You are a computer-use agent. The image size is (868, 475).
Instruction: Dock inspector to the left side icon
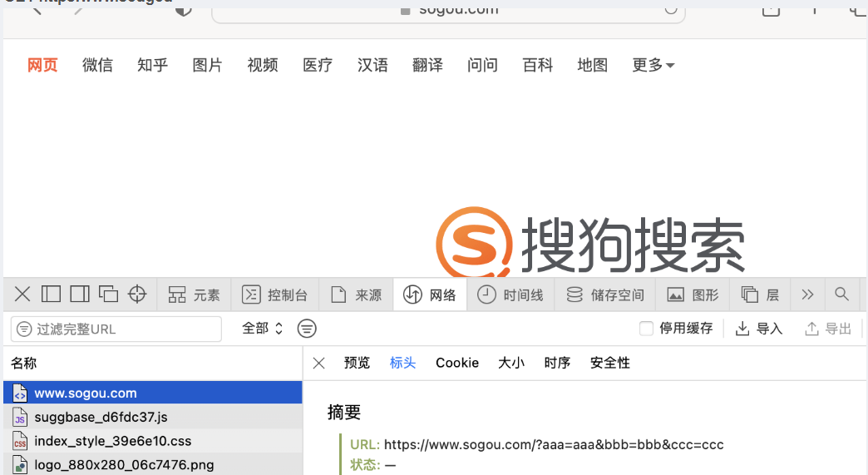tap(51, 294)
